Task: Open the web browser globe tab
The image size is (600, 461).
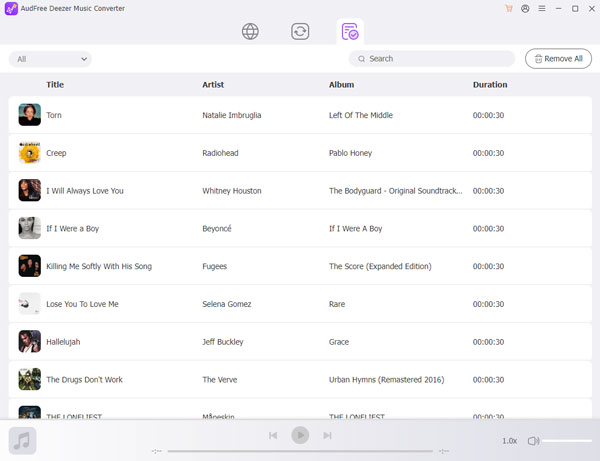Action: point(250,31)
